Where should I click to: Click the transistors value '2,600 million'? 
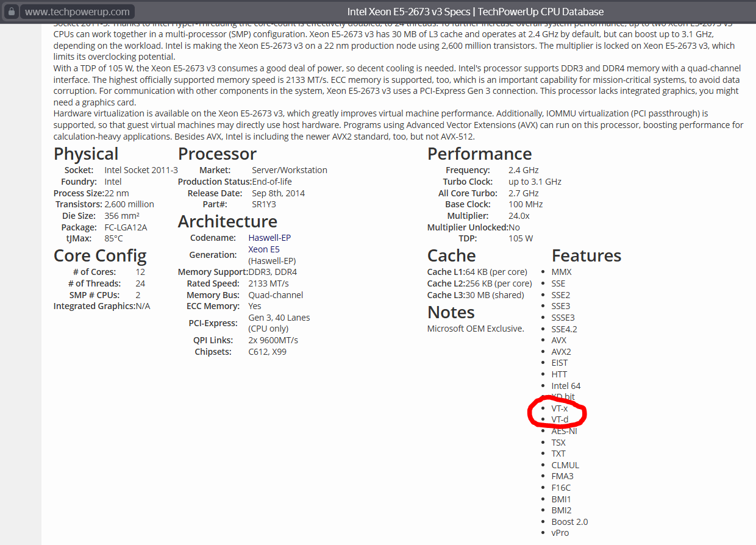129,204
